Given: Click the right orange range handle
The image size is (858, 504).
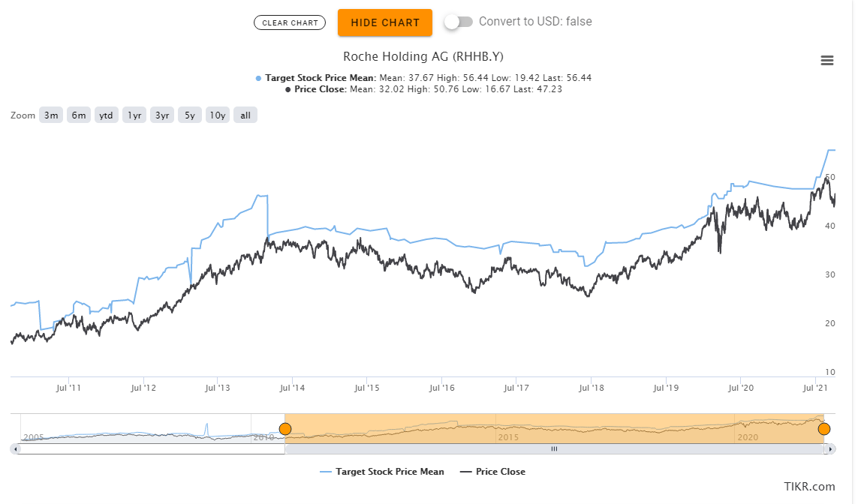Looking at the screenshot, I should click(x=823, y=429).
